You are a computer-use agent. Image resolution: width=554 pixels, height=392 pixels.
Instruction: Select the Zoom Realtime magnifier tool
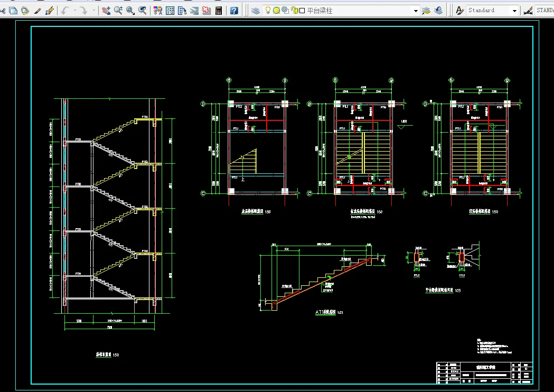[118, 11]
